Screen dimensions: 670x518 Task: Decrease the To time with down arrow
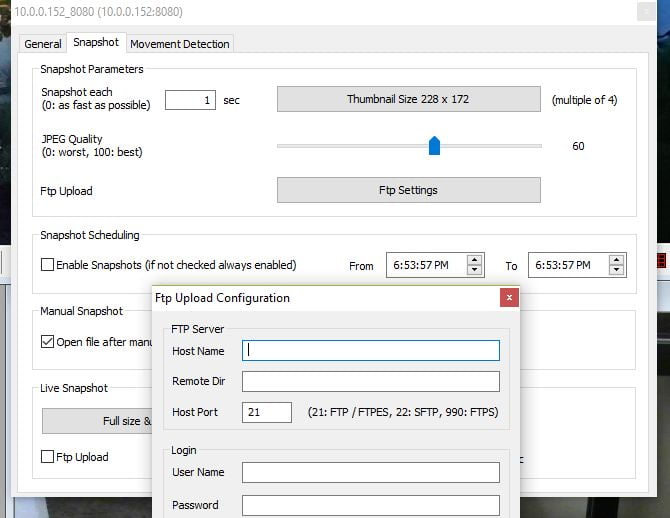pos(616,270)
